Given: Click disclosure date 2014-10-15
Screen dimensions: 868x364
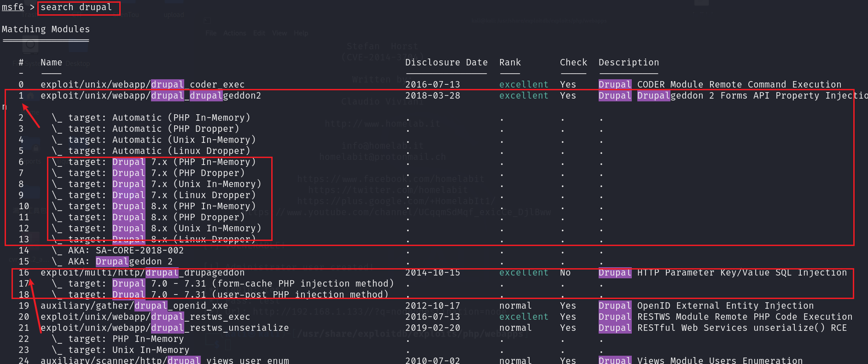Looking at the screenshot, I should click(x=433, y=272).
